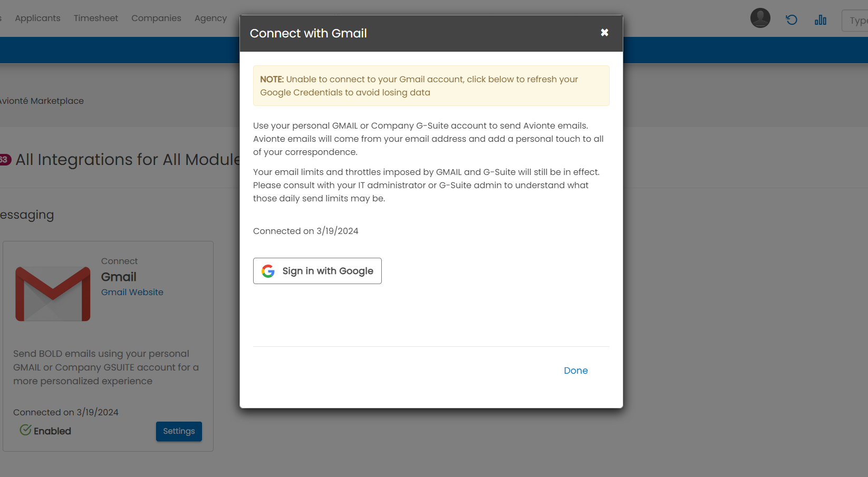Click Done in the dialog footer
This screenshot has width=868, height=477.
(x=575, y=371)
